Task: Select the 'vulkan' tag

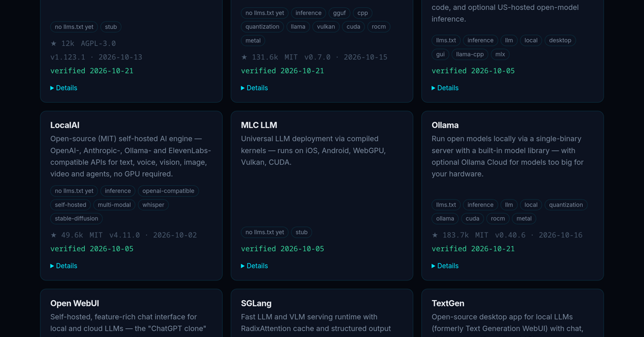Action: pyautogui.click(x=326, y=27)
